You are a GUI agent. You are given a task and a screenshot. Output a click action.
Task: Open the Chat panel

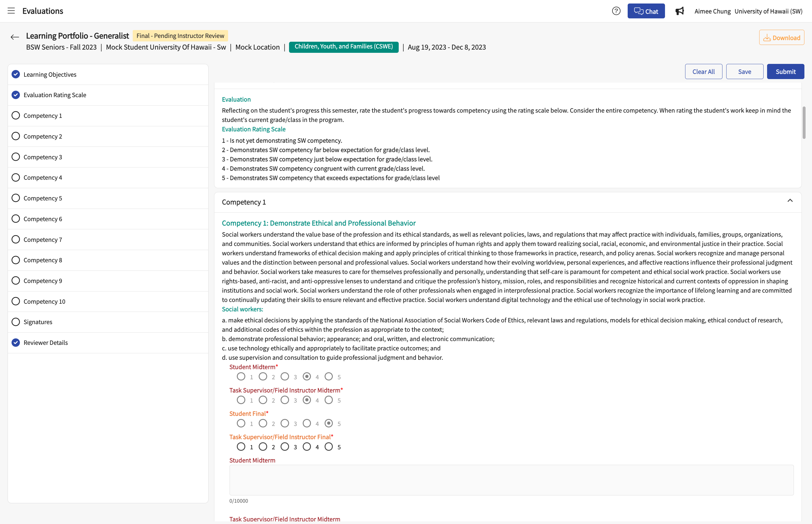point(646,11)
